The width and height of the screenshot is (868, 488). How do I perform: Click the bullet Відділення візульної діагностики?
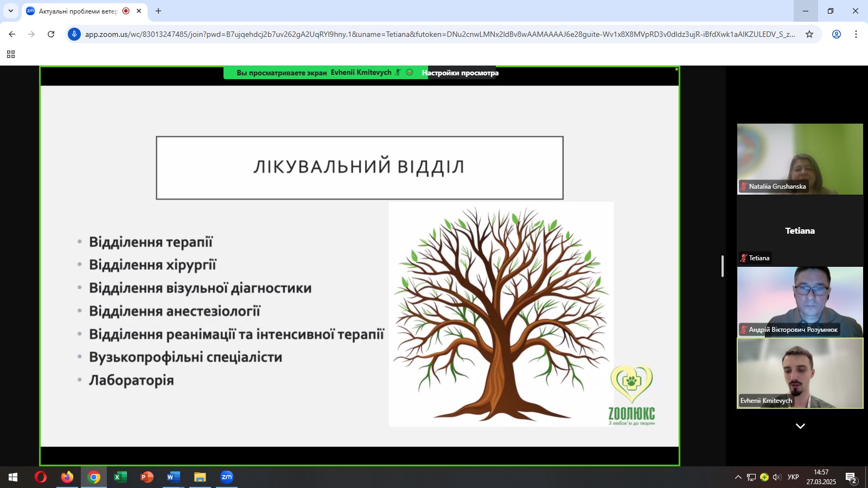200,288
